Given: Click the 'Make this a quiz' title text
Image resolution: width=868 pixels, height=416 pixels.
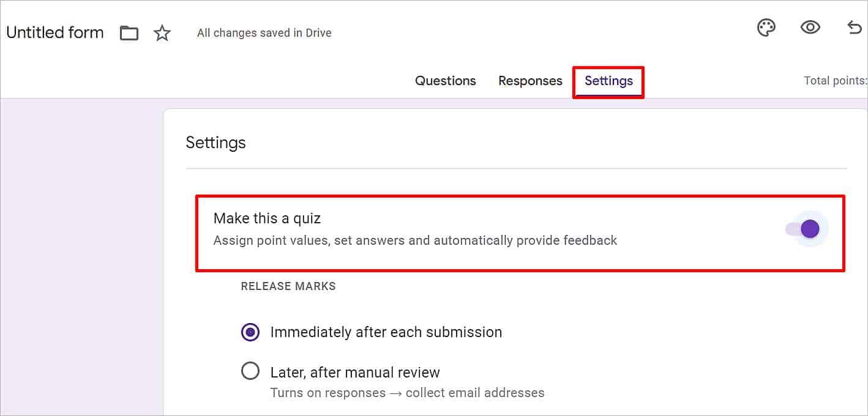Looking at the screenshot, I should coord(267,218).
